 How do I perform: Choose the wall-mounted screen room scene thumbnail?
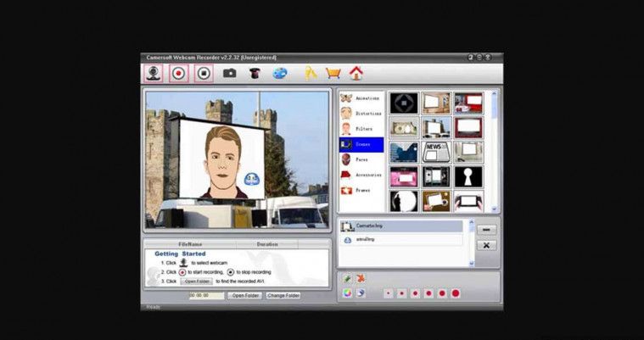pos(436,103)
